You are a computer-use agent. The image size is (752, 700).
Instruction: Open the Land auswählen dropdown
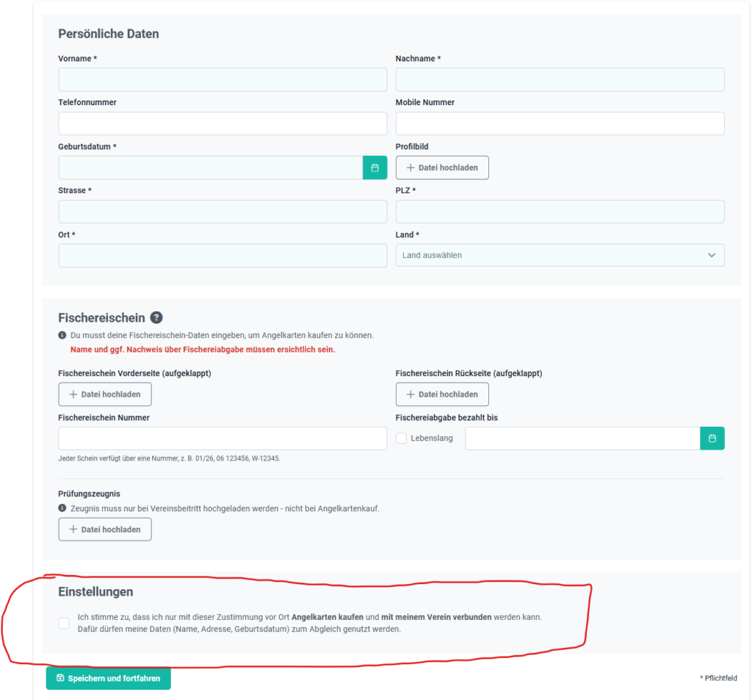(560, 255)
